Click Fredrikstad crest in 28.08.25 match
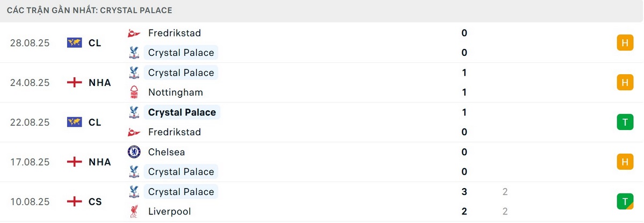This screenshot has height=223, width=644. click(x=134, y=33)
